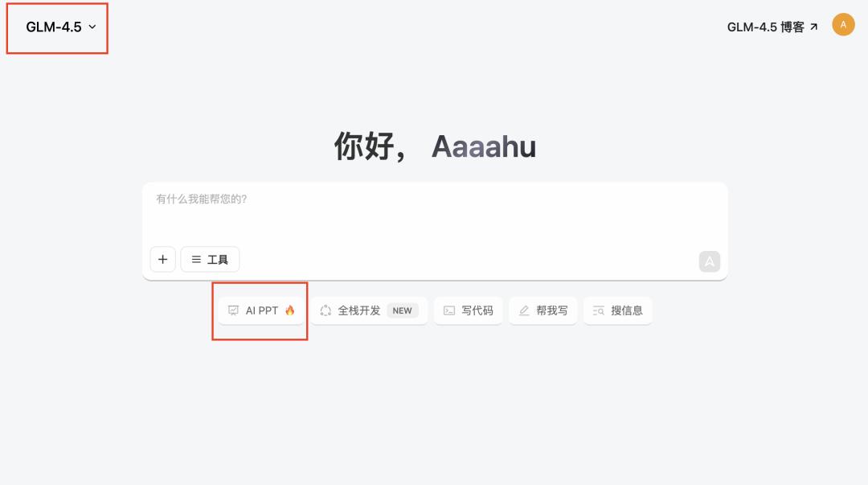The image size is (868, 485).
Task: Click the terminal icon beside 写代码
Action: click(x=449, y=310)
